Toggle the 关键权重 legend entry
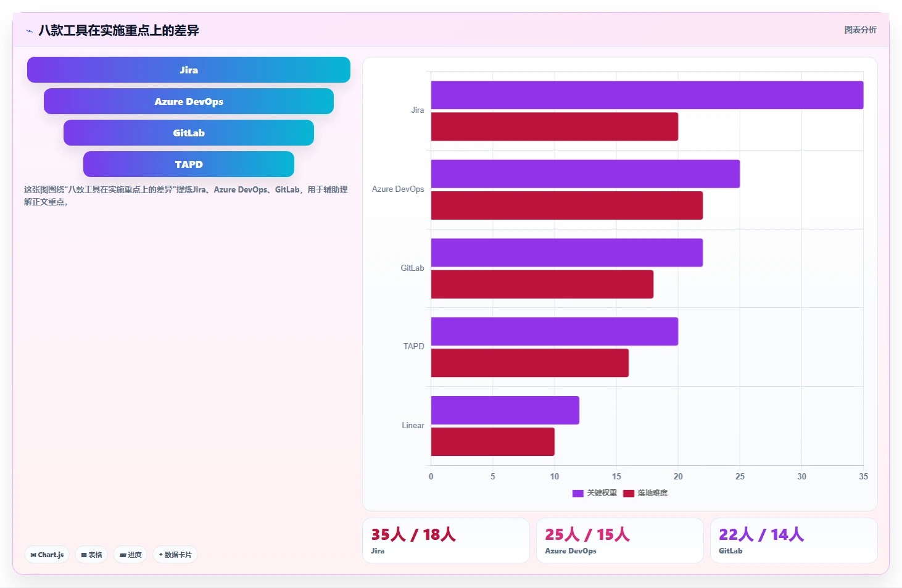This screenshot has height=588, width=902. tap(595, 493)
